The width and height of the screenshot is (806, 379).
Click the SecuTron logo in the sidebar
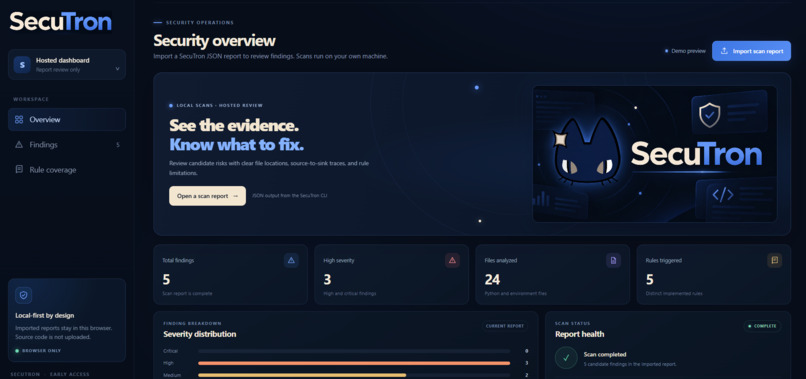61,22
